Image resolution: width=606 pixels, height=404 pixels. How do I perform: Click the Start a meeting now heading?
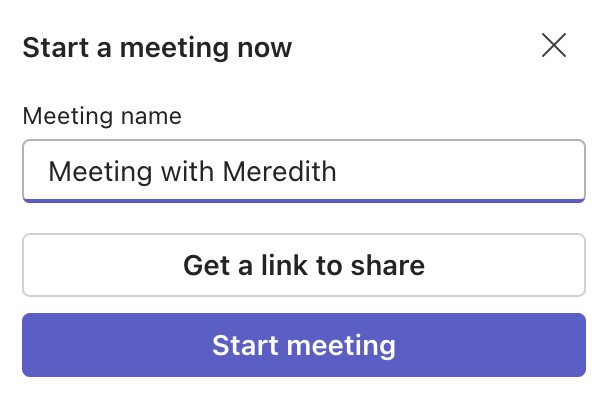[157, 47]
